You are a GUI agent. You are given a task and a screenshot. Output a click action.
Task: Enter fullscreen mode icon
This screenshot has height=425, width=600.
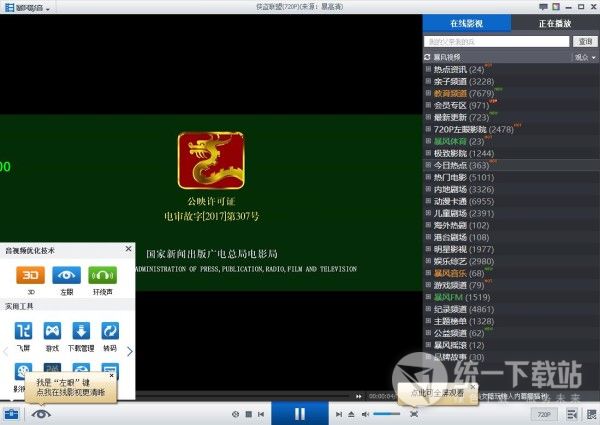414,414
